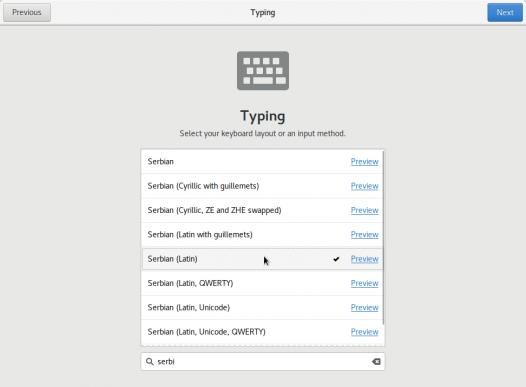Screen dimensions: 526x387
Task: Pick Serbian (Latin, Unicode, QWERTY) layout
Action: click(262, 332)
